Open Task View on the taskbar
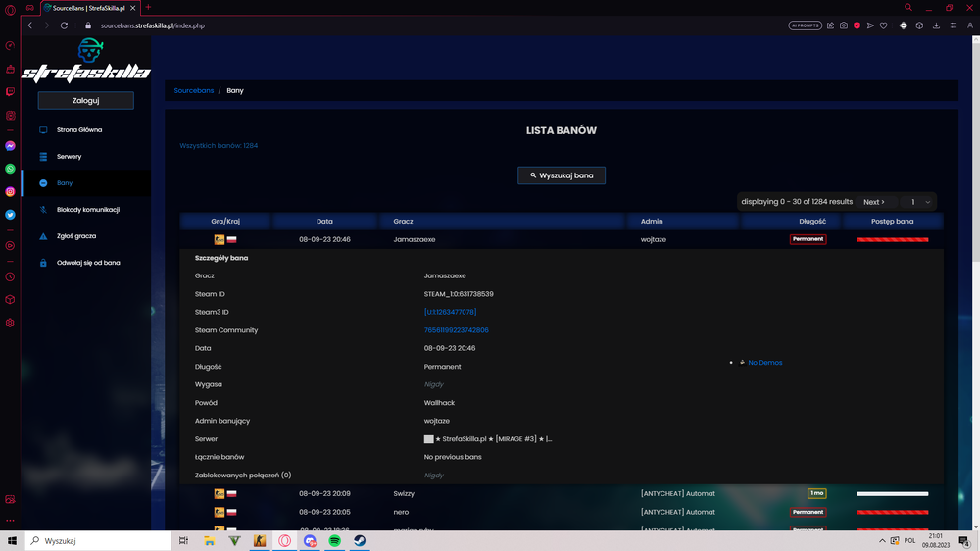 click(x=184, y=540)
